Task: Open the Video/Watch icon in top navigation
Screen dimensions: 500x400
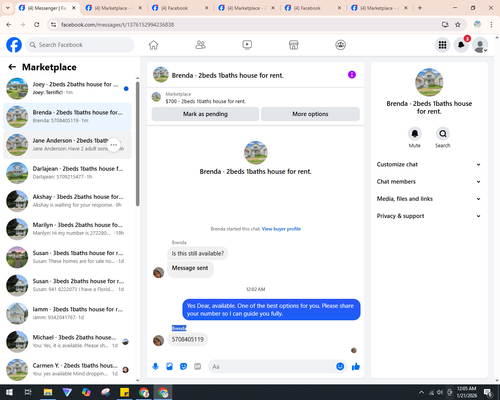Action: click(x=247, y=45)
